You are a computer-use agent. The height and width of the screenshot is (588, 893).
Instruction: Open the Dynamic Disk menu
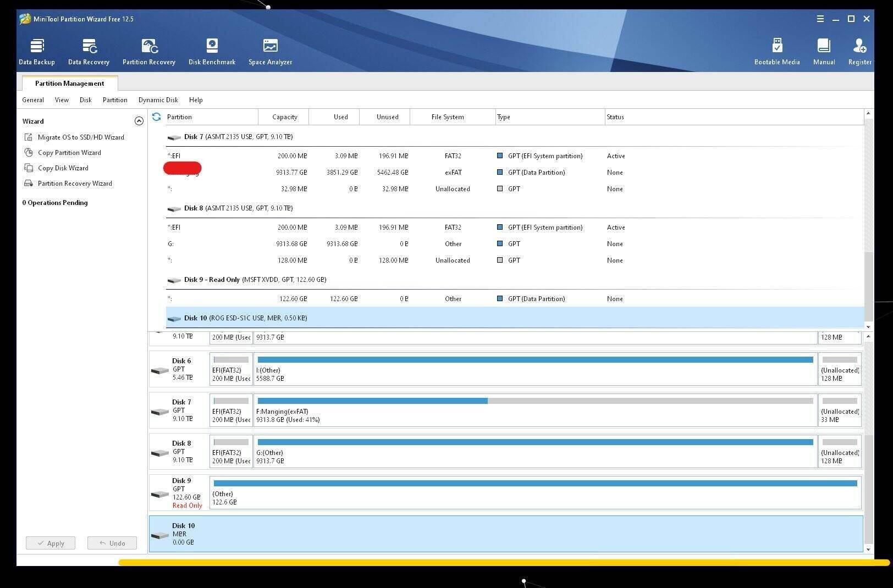coord(158,100)
